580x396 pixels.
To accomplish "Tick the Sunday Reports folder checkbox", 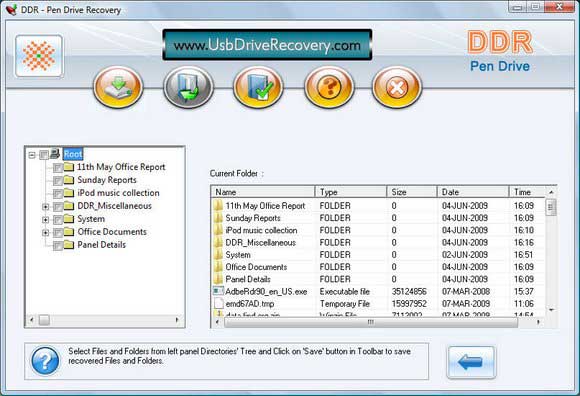I will click(57, 181).
